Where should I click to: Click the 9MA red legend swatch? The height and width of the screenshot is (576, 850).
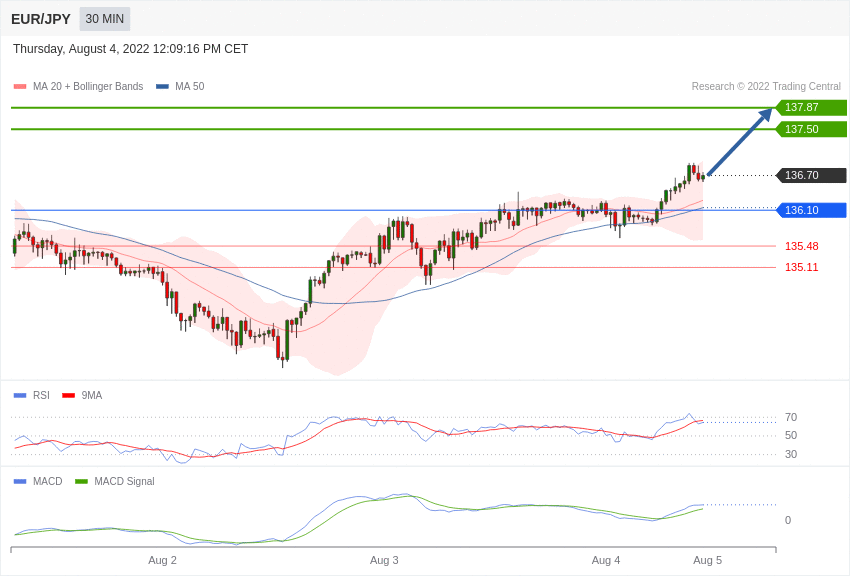tap(69, 396)
